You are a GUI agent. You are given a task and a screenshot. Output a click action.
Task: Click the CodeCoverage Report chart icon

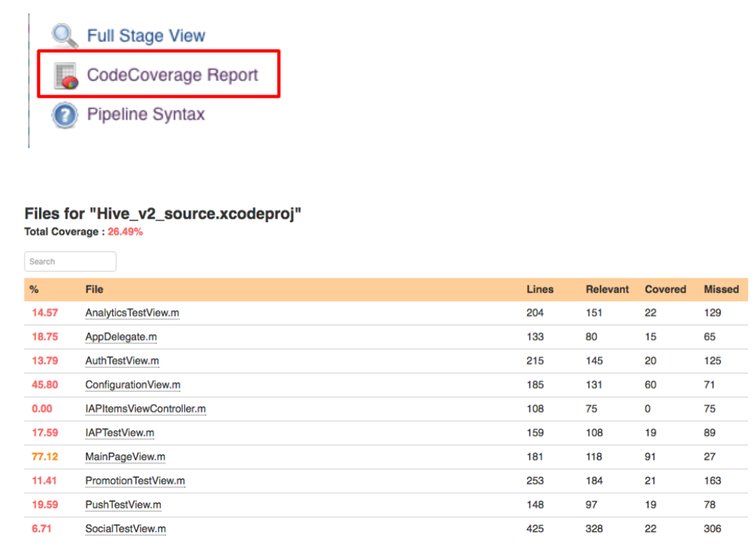tap(66, 75)
